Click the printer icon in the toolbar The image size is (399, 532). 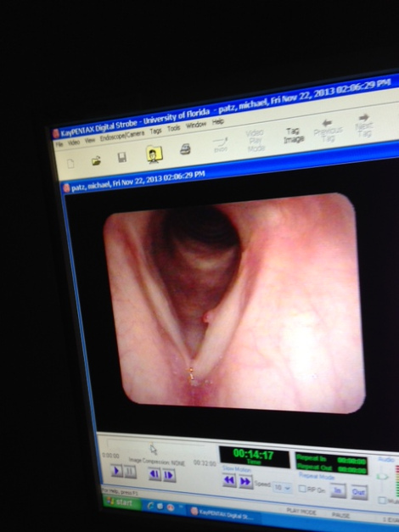[185, 149]
